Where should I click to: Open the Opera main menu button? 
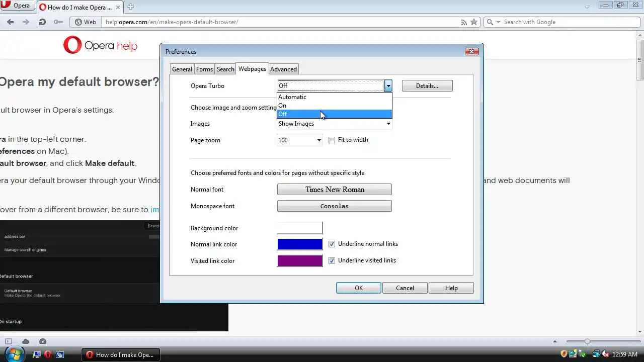17,6
